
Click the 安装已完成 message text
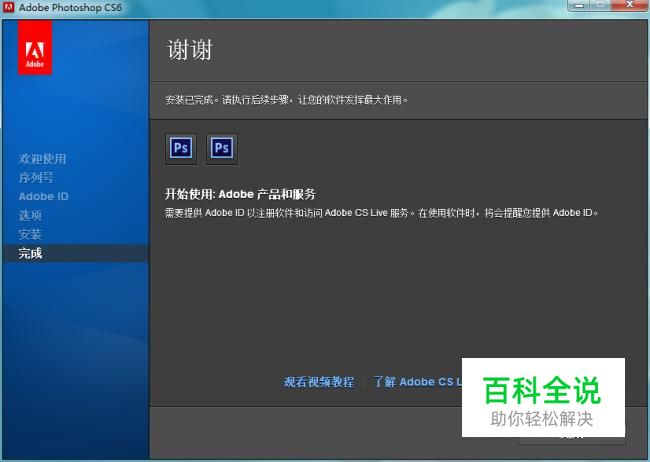pos(286,100)
